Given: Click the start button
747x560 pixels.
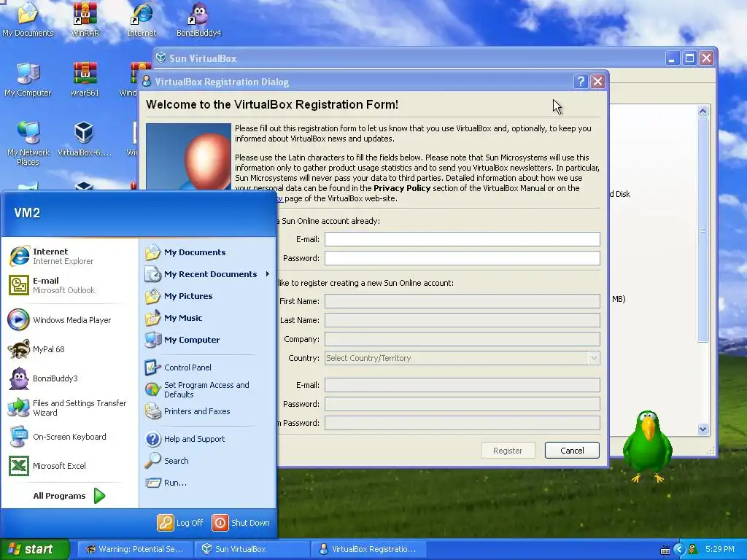Looking at the screenshot, I should click(x=34, y=549).
